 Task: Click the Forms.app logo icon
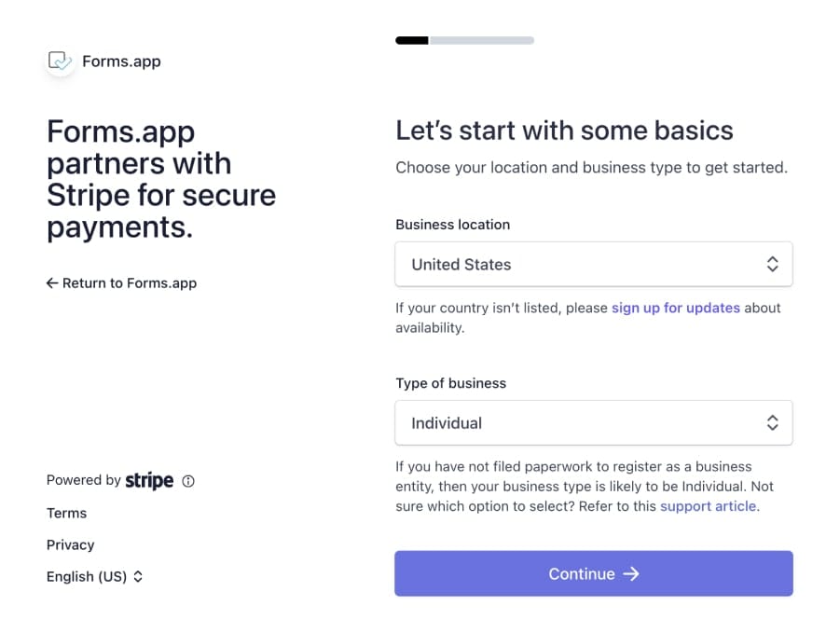[61, 62]
